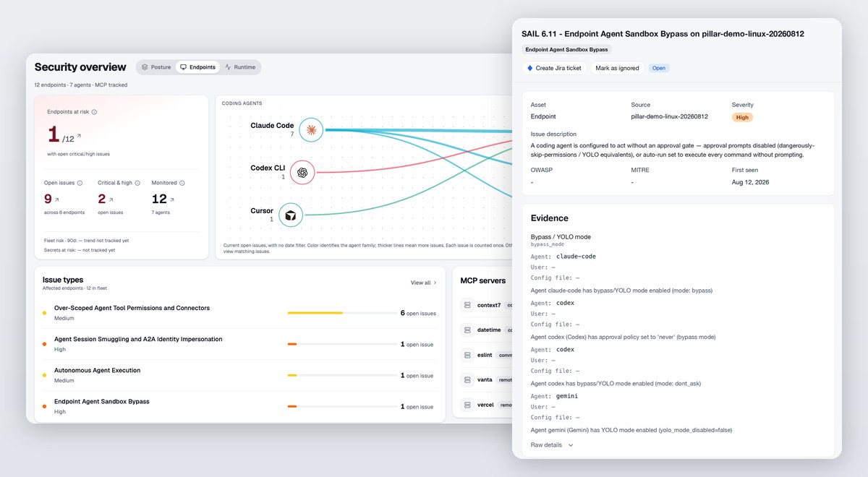
Task: Open the Endpoint Agent Sandbox Bypass issue type row
Action: click(239, 406)
